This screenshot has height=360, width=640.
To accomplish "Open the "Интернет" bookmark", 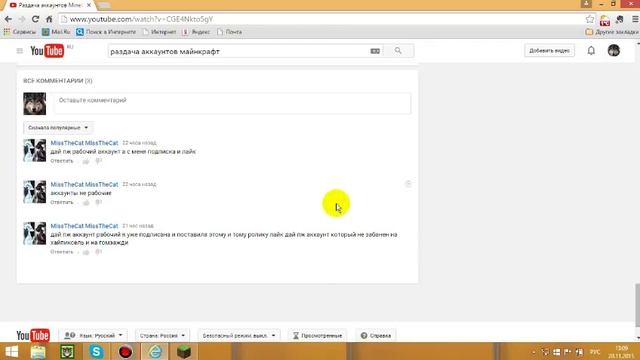I will point(159,32).
